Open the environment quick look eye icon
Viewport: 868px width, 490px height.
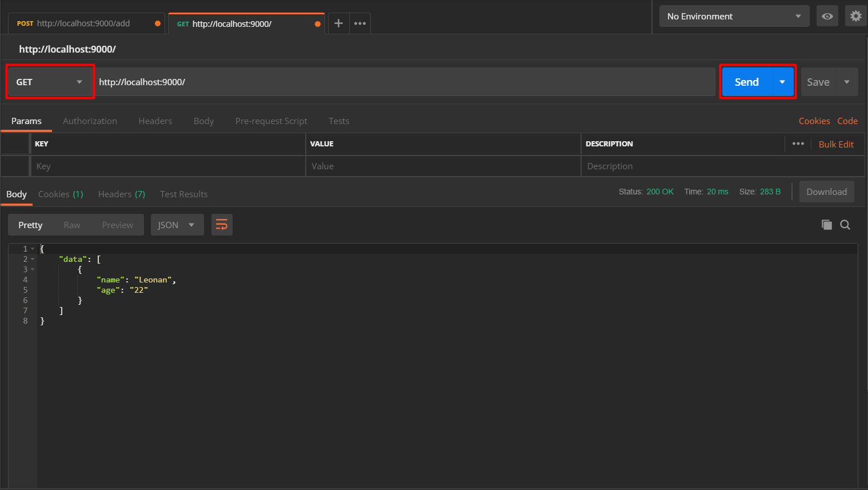coord(827,15)
